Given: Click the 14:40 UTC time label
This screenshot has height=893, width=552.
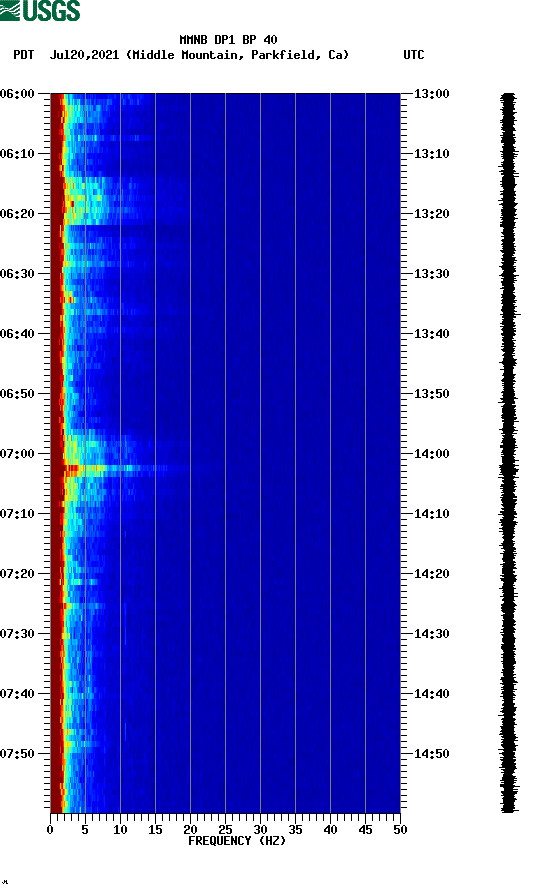Looking at the screenshot, I should coord(432,694).
